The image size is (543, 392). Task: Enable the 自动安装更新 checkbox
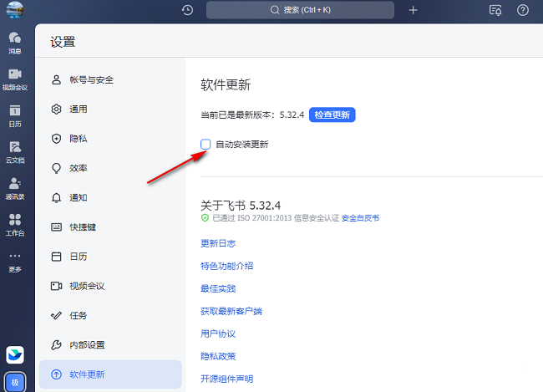pyautogui.click(x=206, y=144)
